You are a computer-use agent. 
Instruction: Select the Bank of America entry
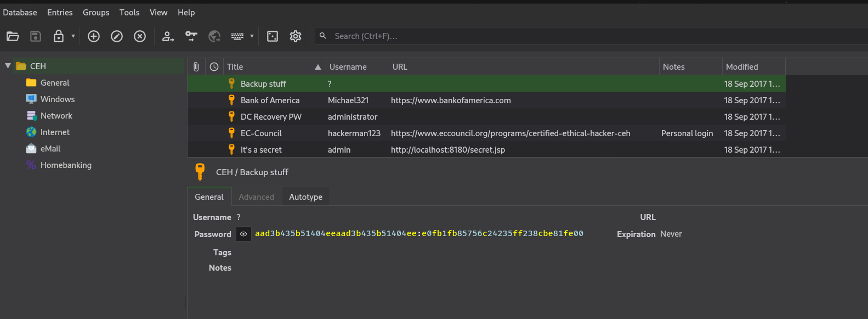point(270,100)
